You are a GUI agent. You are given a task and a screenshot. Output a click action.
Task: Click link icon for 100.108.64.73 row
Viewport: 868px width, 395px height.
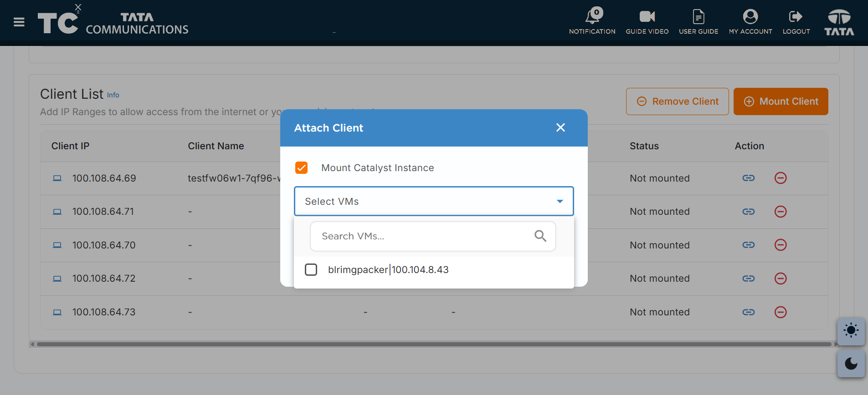click(748, 312)
